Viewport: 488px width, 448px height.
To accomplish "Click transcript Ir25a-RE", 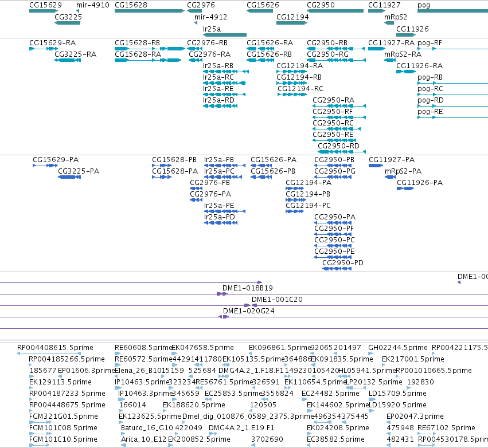I will tap(224, 95).
